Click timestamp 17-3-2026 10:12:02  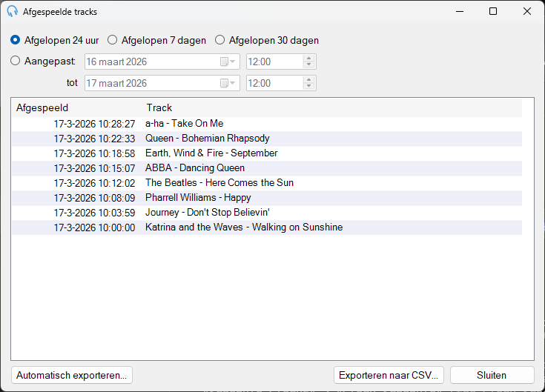94,183
